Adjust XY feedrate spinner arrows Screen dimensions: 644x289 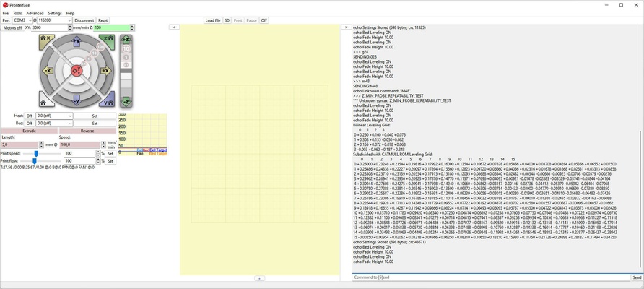pos(70,27)
